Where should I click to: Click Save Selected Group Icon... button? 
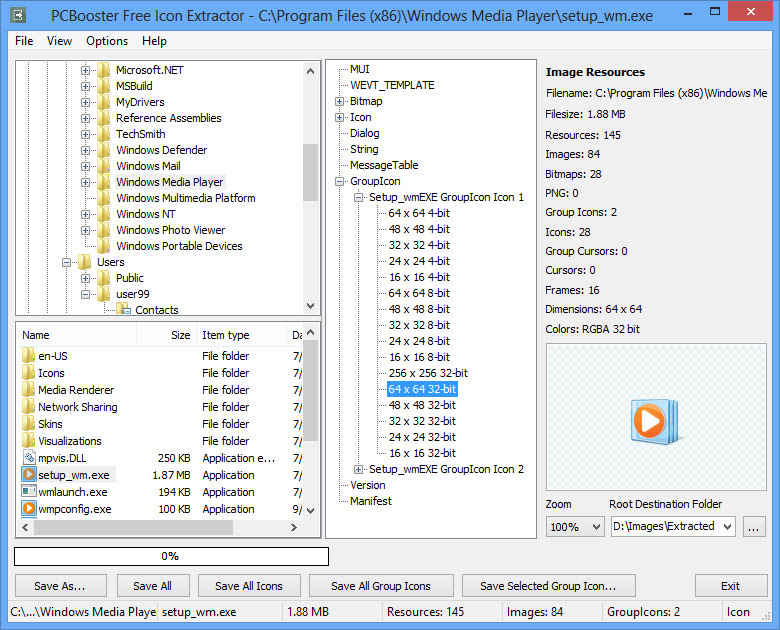pyautogui.click(x=549, y=586)
